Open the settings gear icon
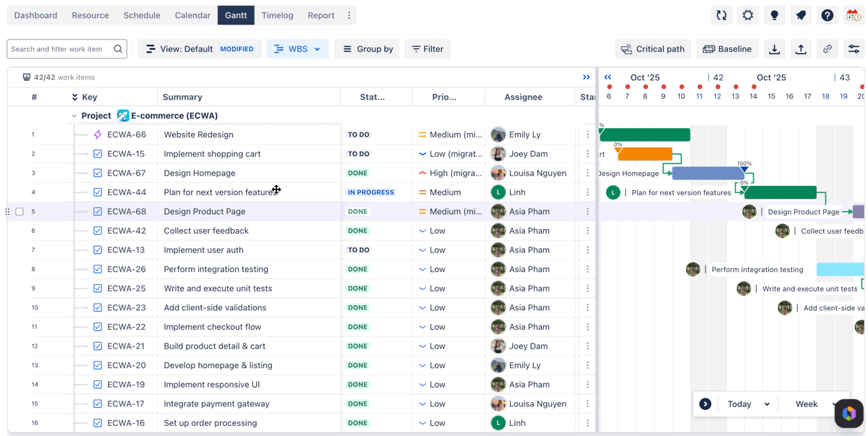This screenshot has width=868, height=436. pos(748,15)
